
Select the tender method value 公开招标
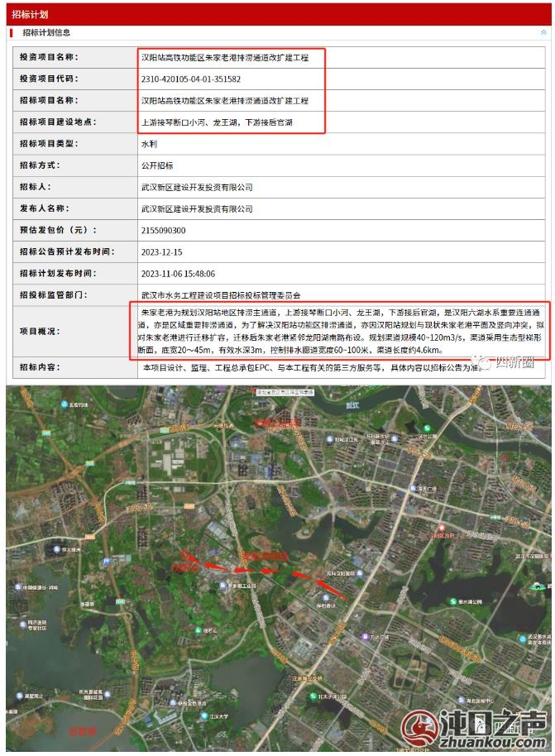(x=156, y=165)
